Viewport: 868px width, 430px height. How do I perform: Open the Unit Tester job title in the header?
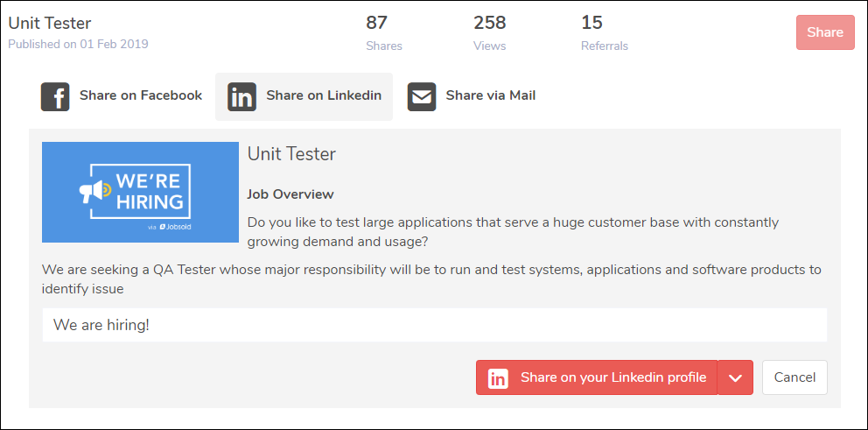pyautogui.click(x=50, y=23)
